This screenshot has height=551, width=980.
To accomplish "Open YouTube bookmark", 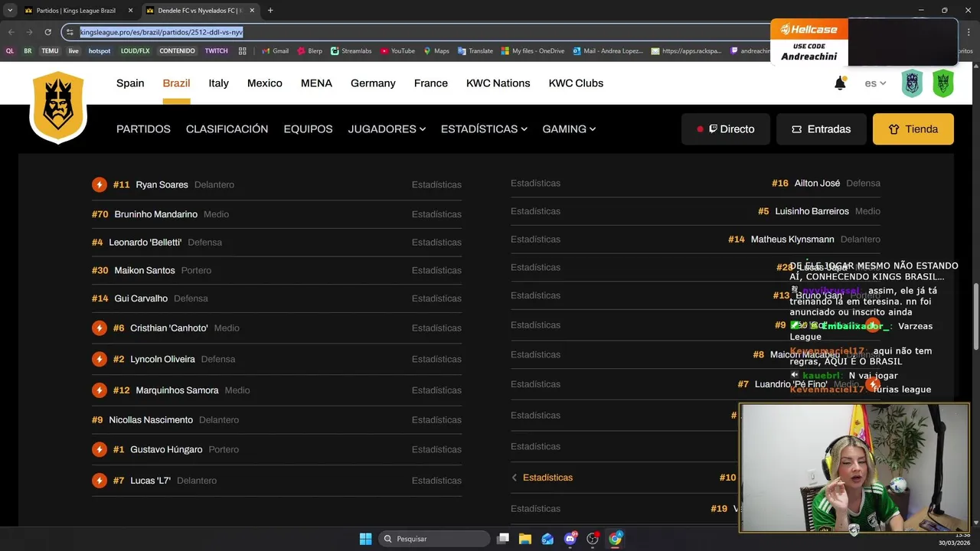I will [397, 51].
